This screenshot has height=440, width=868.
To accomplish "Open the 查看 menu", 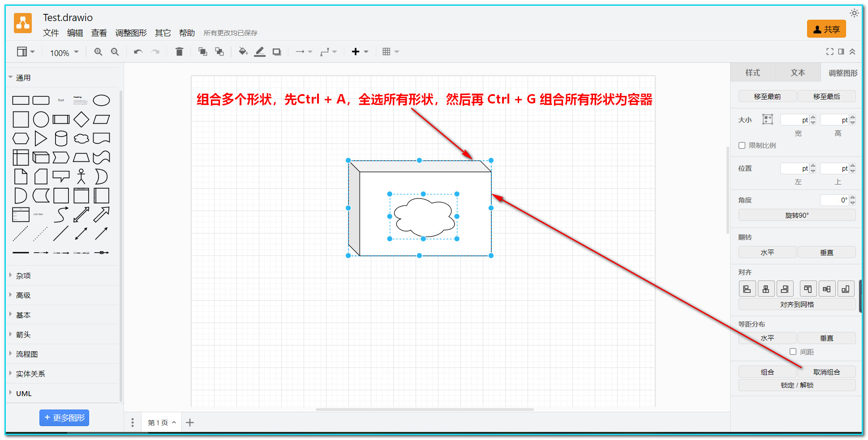I will (x=99, y=33).
